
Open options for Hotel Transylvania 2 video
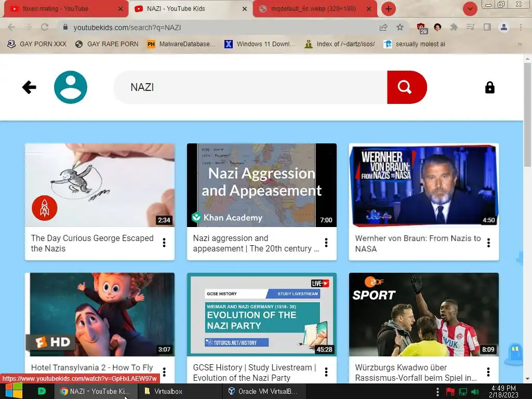pos(164,372)
